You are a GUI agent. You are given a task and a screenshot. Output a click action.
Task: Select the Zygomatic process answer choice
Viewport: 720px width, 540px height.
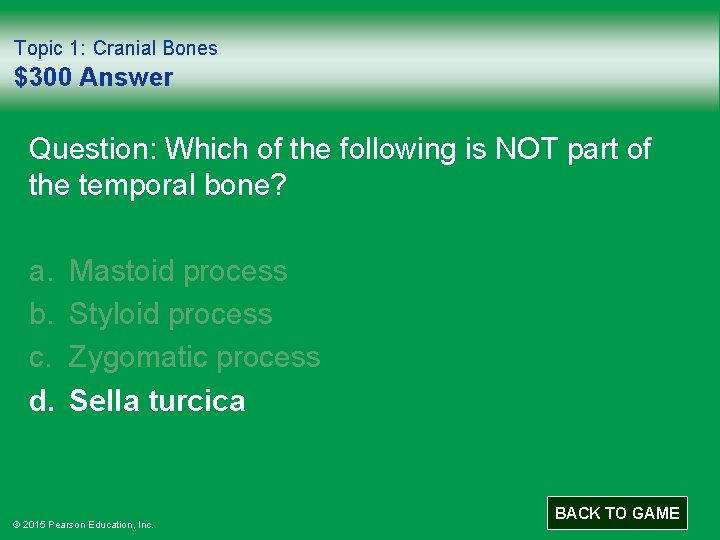pos(194,357)
